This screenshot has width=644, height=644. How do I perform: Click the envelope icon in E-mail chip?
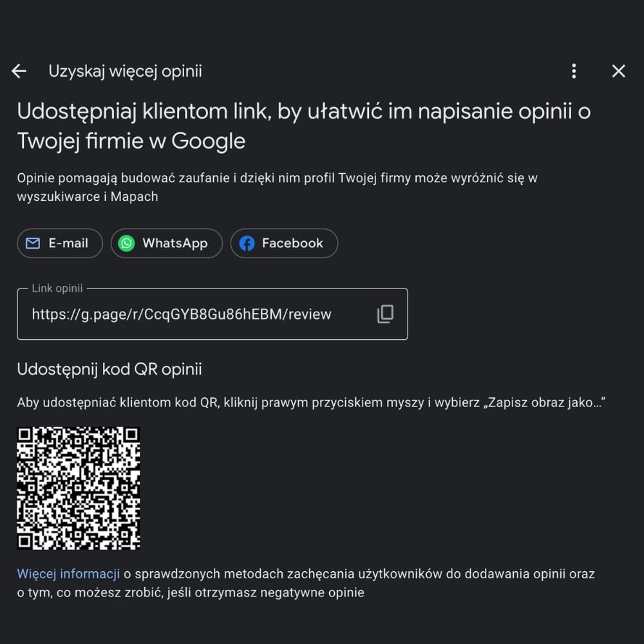33,243
